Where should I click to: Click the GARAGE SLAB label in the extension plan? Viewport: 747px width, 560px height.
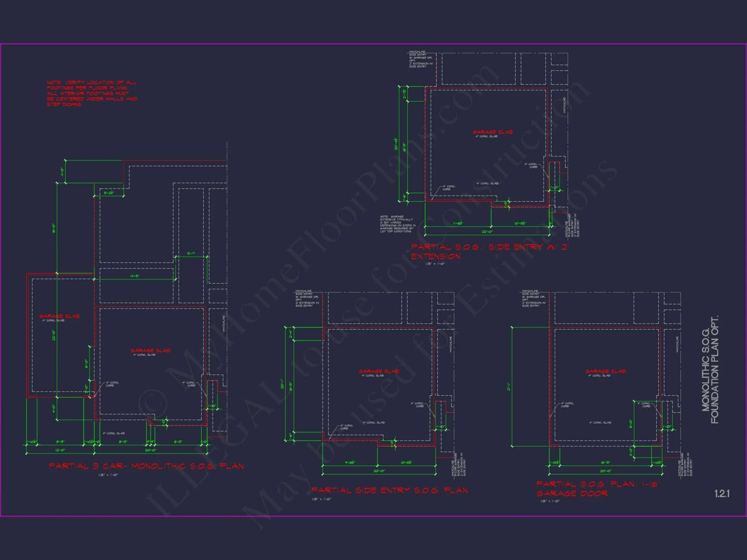pos(493,132)
